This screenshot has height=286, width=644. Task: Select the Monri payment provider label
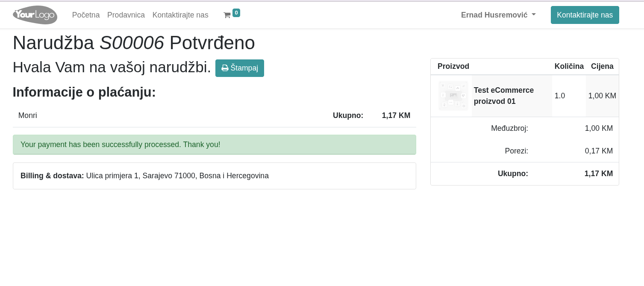pos(27,115)
